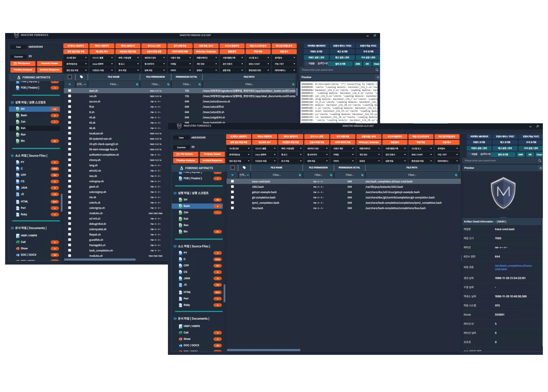The image size is (548, 392).
Task: Click the Ksh file icon in front window's sidebar
Action: (180, 219)
